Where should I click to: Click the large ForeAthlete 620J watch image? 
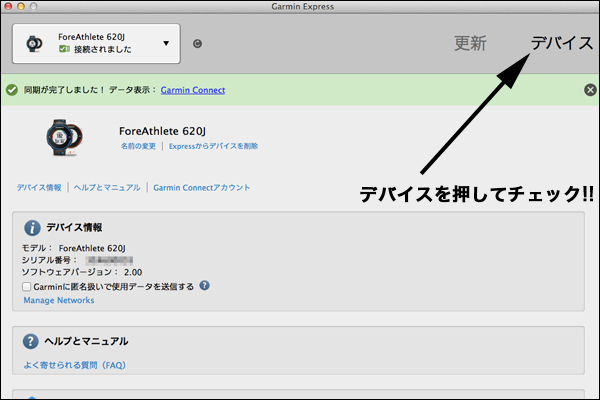(x=65, y=137)
